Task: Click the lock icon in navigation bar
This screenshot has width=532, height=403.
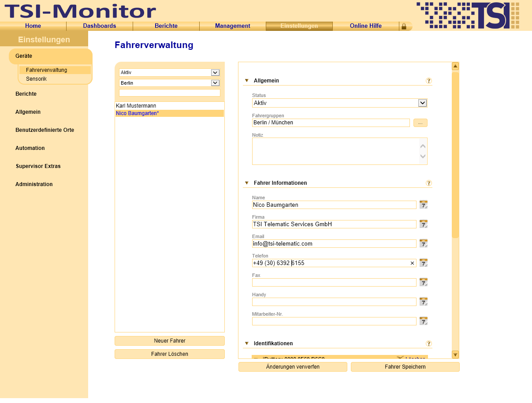Action: point(404,26)
